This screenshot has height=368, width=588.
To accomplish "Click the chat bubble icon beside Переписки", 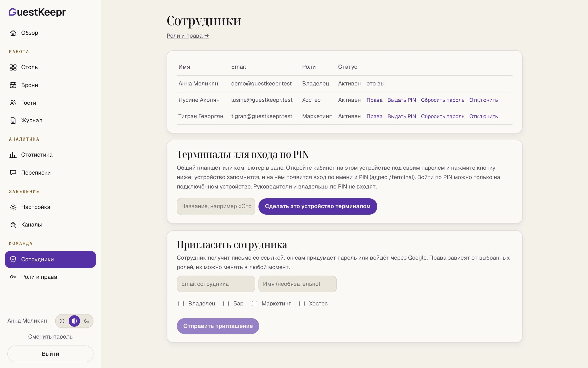I will point(13,173).
